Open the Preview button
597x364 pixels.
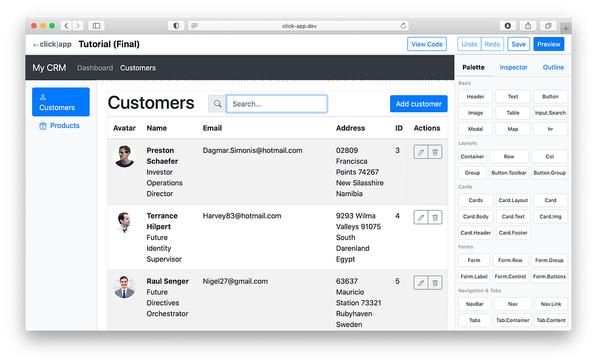point(548,44)
